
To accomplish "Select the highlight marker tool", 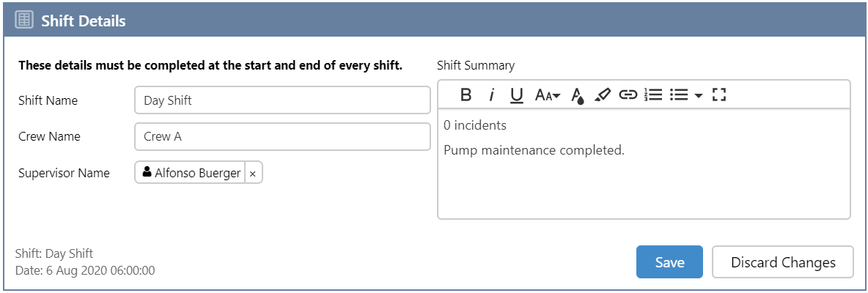I will (x=603, y=94).
